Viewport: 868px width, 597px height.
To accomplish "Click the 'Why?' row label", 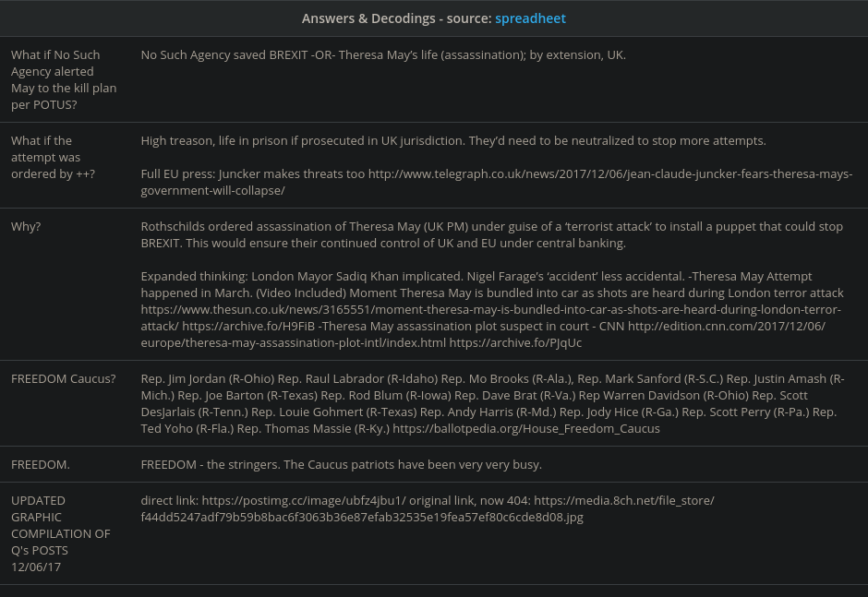I will (27, 227).
